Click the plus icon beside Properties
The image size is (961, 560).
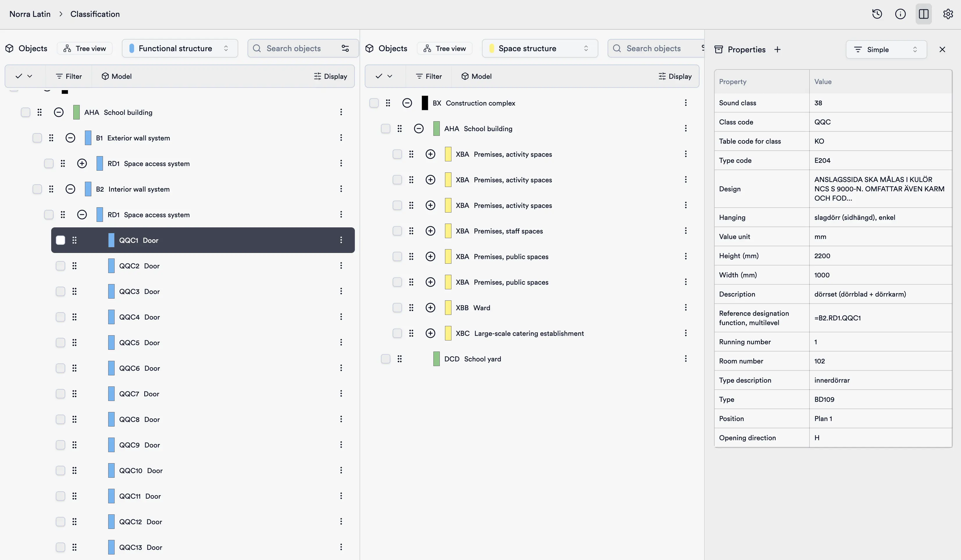click(x=777, y=49)
